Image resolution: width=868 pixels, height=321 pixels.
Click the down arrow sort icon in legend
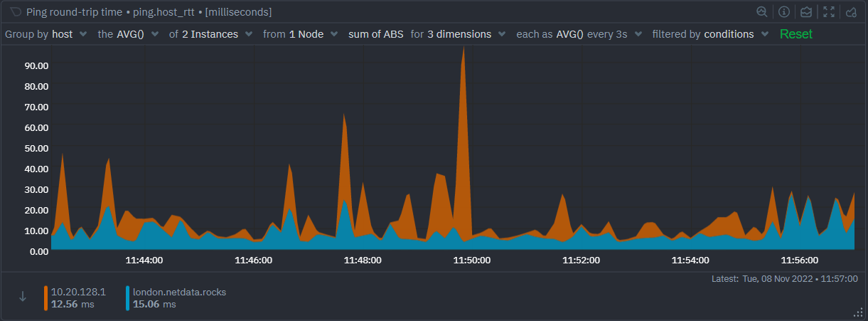pyautogui.click(x=23, y=297)
